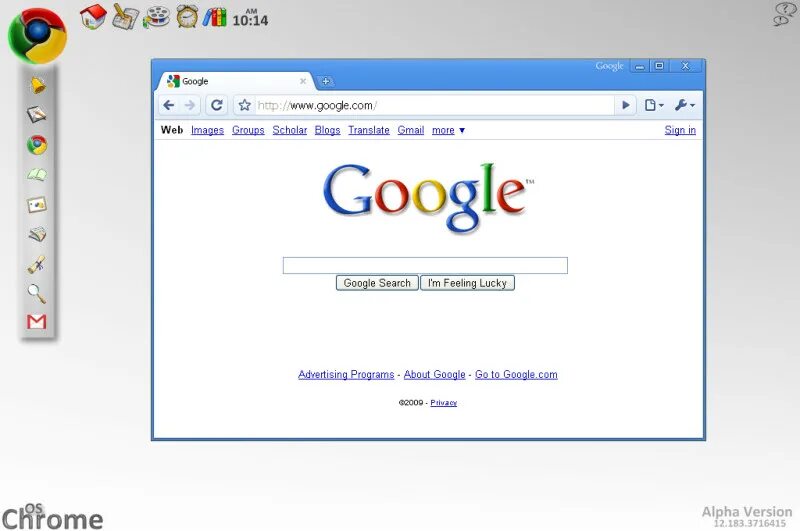Reload the page with the refresh button
Screen dimensions: 800x531
(216, 105)
